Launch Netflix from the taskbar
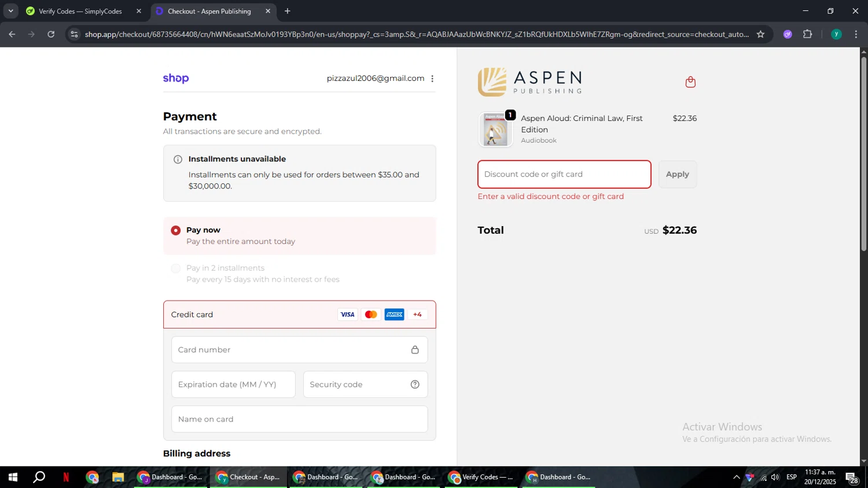Image resolution: width=868 pixels, height=488 pixels. click(66, 478)
